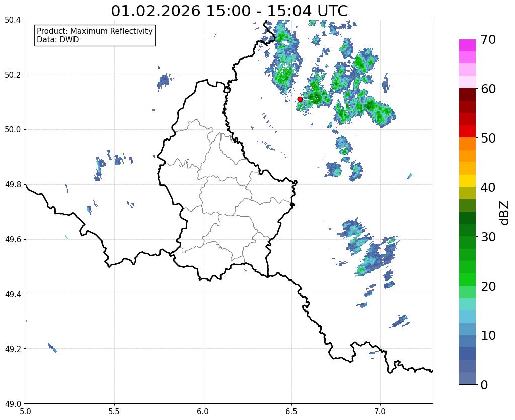Screen dimensions: 515x420
Task: Click the 49.0 latitude tick label
Action: 13,404
